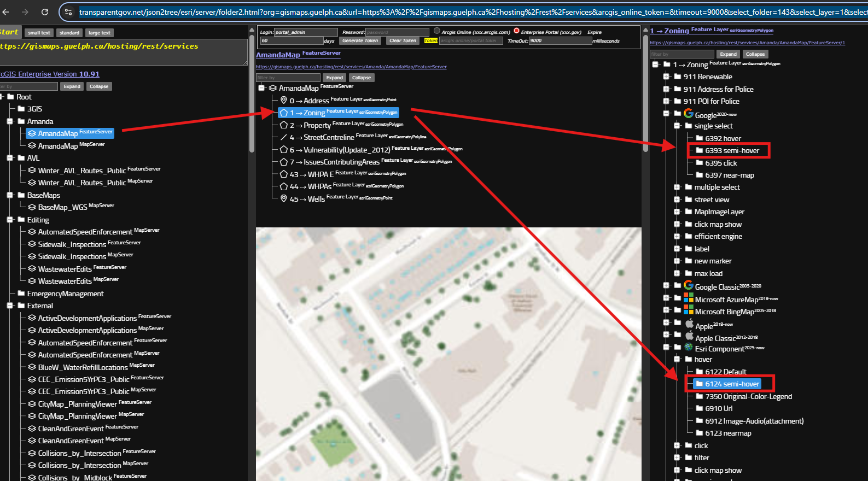The image size is (868, 481).
Task: Select the Enterprise Portal radio button
Action: [516, 31]
